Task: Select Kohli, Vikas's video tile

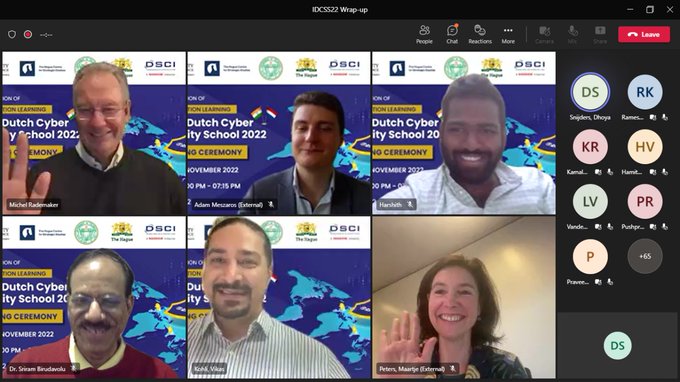Action: (x=279, y=297)
